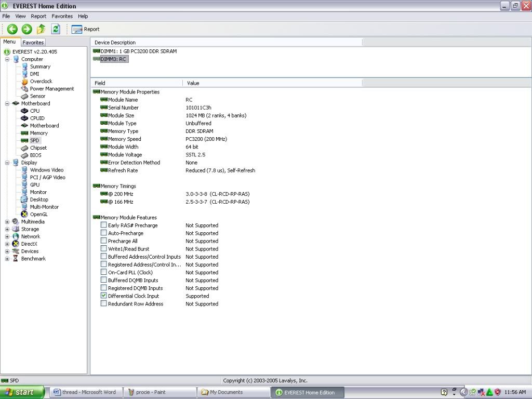Select the Sensor icon in tree
532x399 pixels.
24,96
